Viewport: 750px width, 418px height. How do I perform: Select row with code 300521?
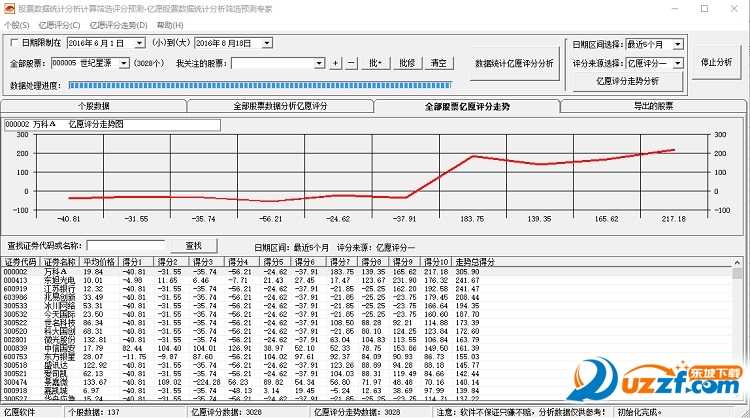366,374
